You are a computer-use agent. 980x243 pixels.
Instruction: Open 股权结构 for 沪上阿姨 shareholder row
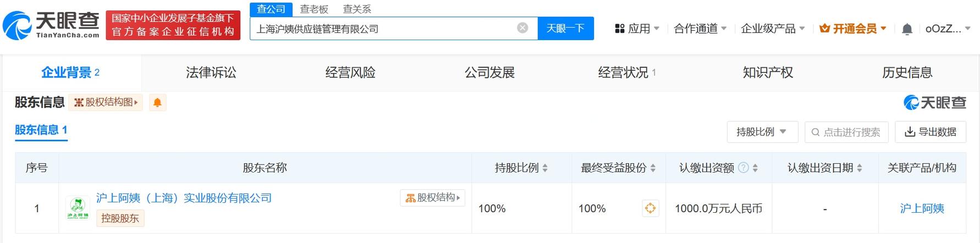pyautogui.click(x=432, y=198)
